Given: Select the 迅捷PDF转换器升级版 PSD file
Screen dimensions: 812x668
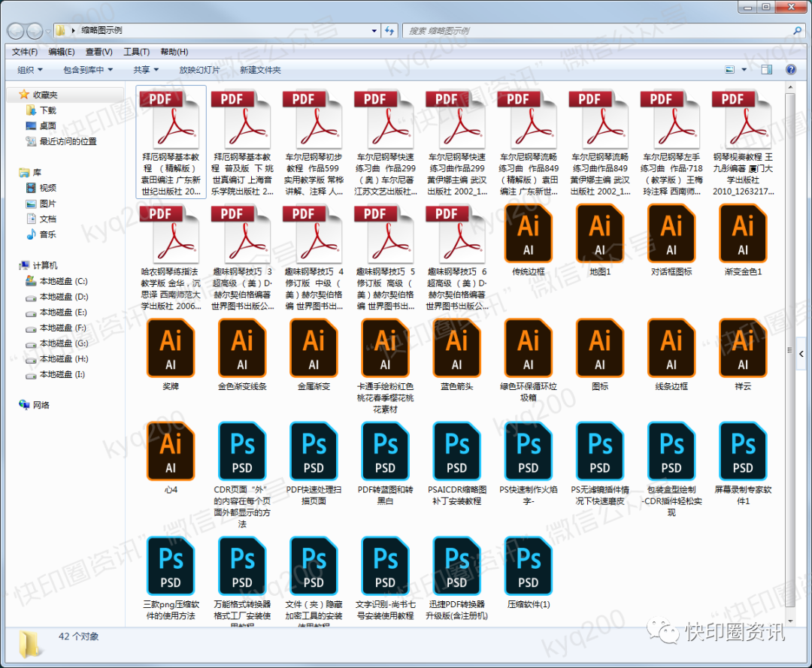Looking at the screenshot, I should pos(457,579).
